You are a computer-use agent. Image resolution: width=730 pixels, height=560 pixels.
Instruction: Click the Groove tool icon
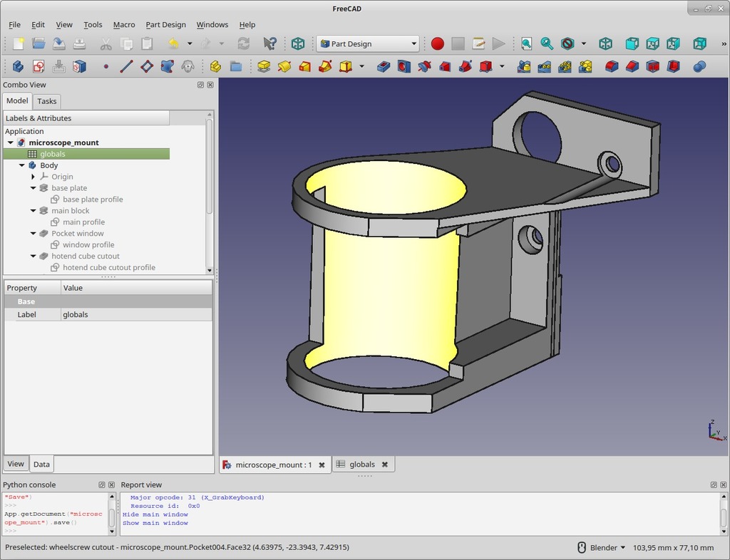pos(424,66)
